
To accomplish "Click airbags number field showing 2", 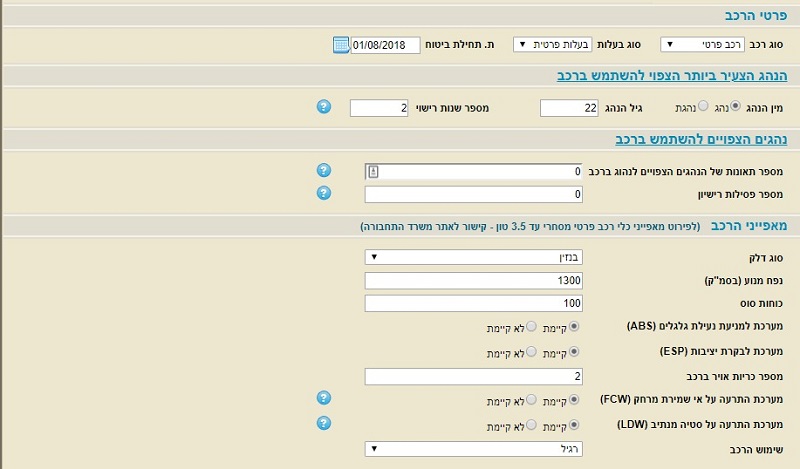I will pos(473,377).
